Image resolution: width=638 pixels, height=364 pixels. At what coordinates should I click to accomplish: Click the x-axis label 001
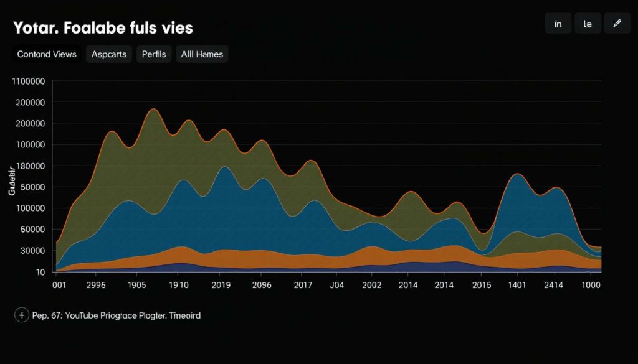(59, 285)
